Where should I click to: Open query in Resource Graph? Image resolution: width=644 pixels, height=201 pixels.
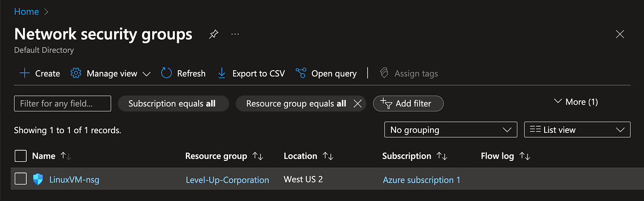pos(326,73)
